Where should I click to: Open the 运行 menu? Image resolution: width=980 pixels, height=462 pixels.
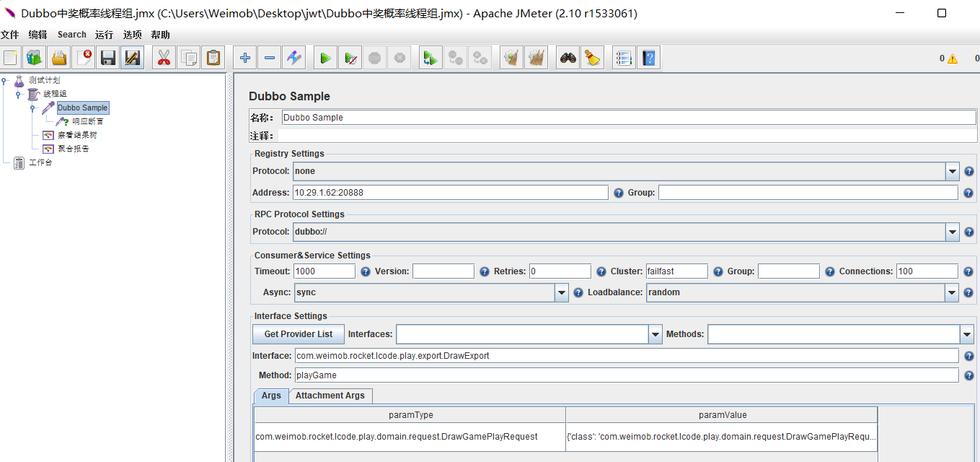click(x=104, y=35)
